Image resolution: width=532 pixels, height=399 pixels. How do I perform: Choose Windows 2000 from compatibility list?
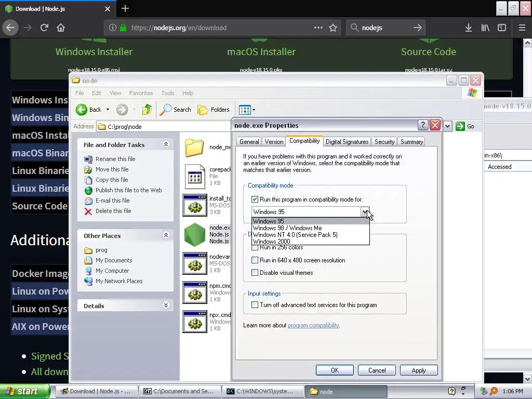311,242
